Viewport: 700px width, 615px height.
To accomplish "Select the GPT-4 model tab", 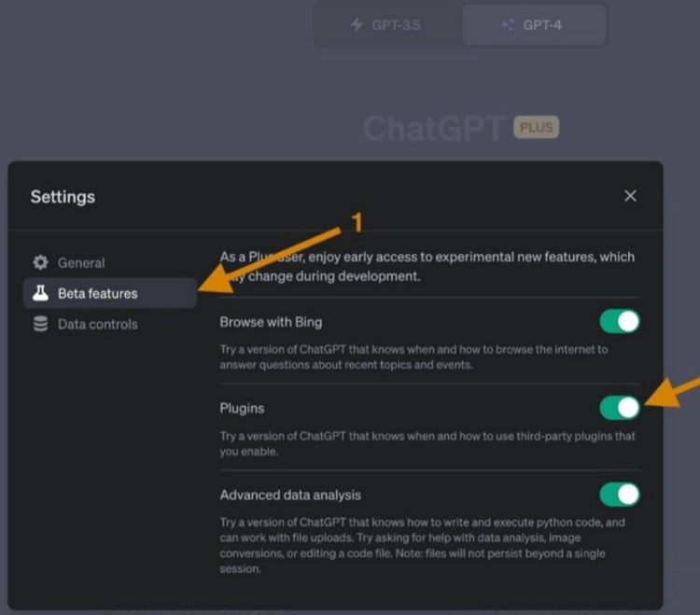I will [x=535, y=24].
